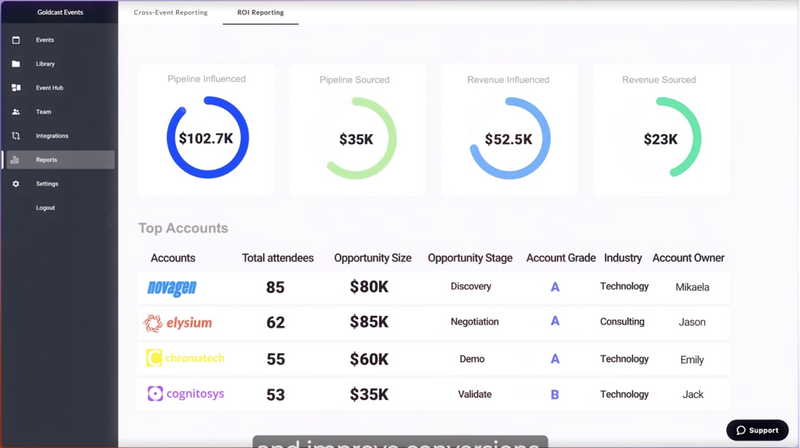
Task: Click the Pipeline Influenced donut chart
Action: click(207, 138)
